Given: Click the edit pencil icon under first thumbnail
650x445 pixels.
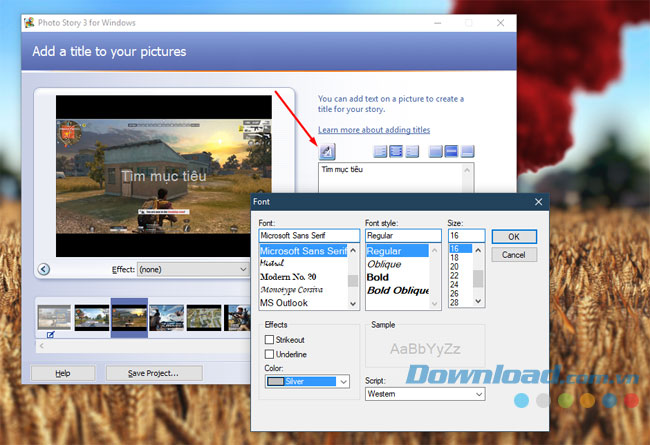Looking at the screenshot, I should [51, 335].
